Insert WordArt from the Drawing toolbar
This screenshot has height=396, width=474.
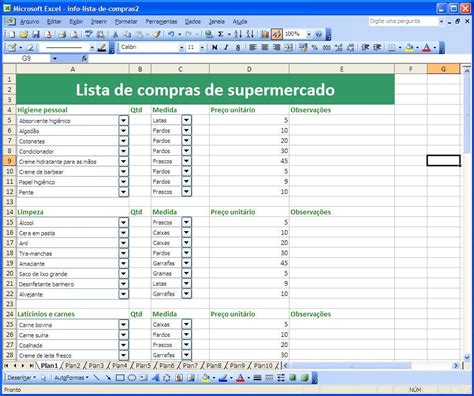pos(155,378)
